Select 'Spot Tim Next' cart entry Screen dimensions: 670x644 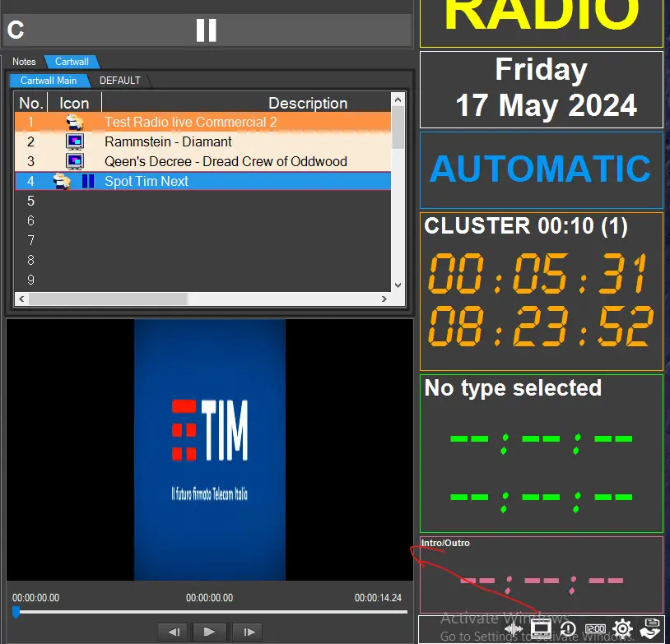tap(203, 181)
